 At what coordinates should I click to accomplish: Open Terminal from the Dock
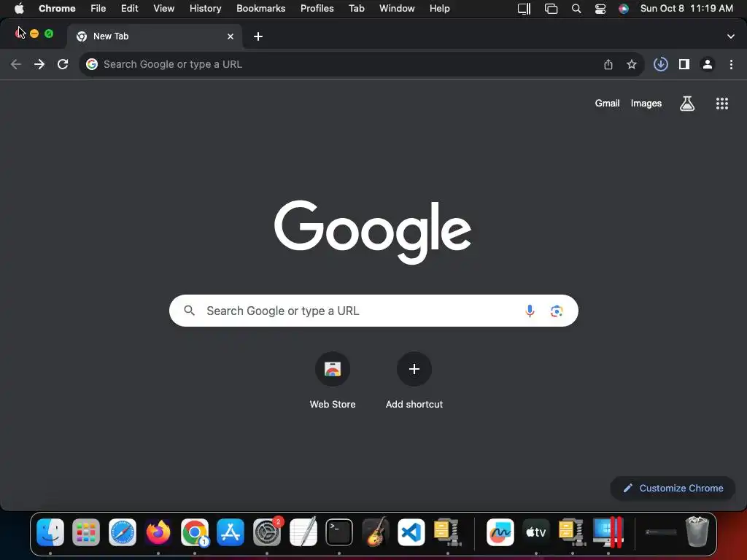(x=339, y=532)
